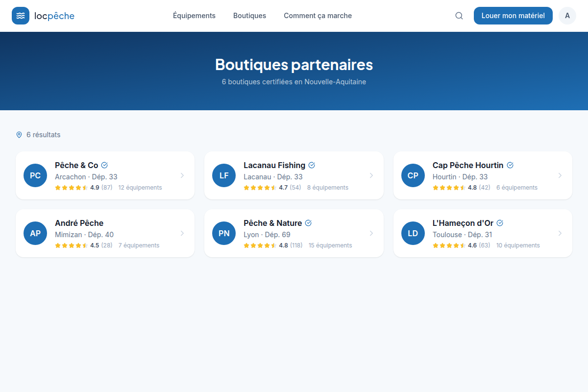
Task: Click '8 équipements' on Lacanau Fishing
Action: pos(328,188)
